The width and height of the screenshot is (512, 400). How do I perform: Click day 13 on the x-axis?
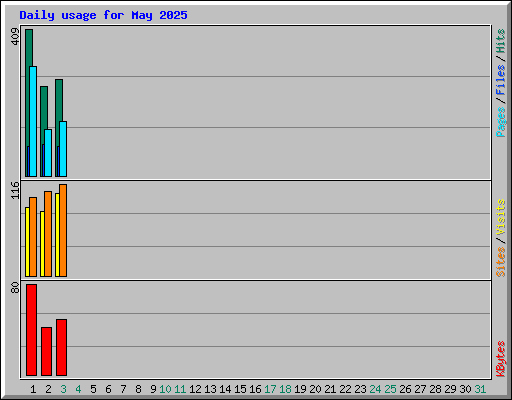click(x=210, y=389)
